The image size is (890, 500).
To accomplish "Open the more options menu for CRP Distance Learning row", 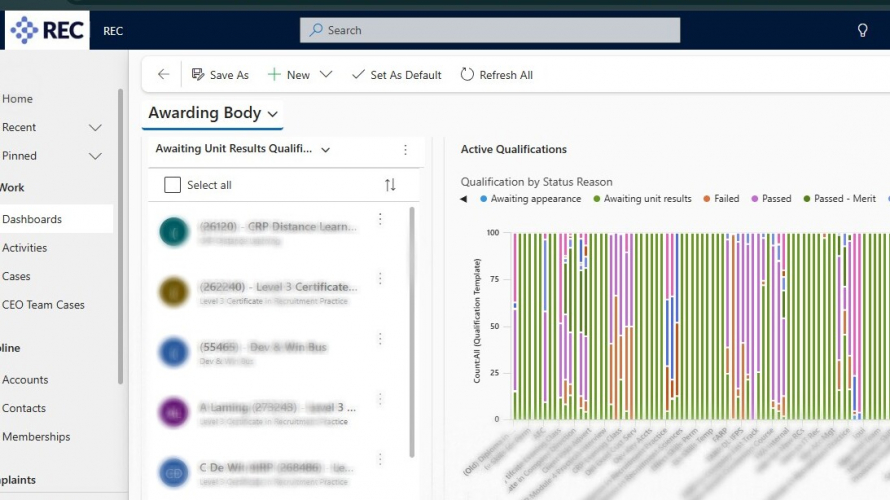I will (380, 219).
